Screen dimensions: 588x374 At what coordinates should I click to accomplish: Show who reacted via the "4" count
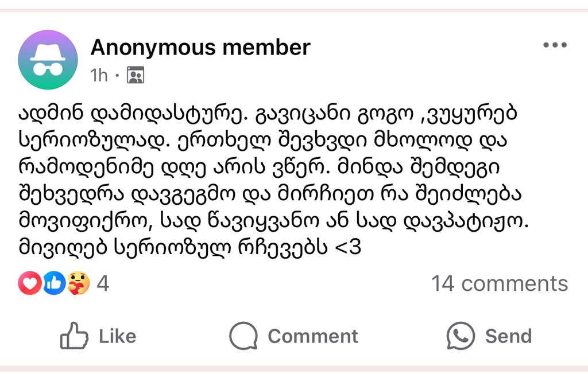click(103, 283)
